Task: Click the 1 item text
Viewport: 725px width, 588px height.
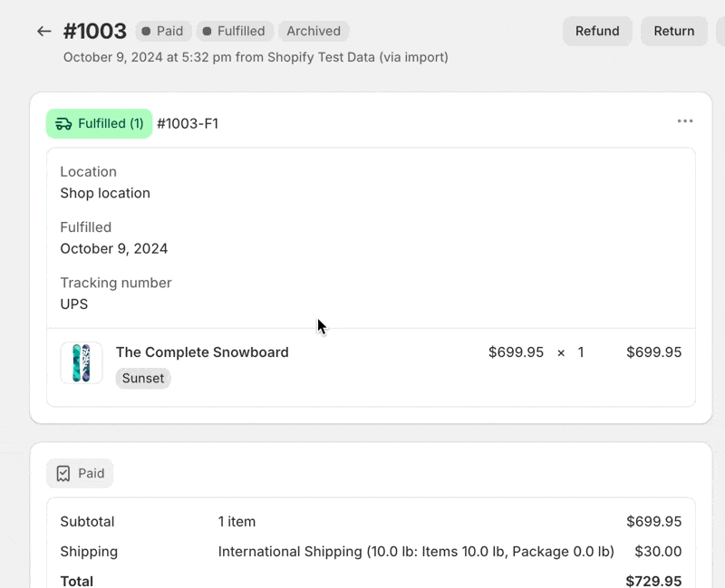Action: point(237,522)
